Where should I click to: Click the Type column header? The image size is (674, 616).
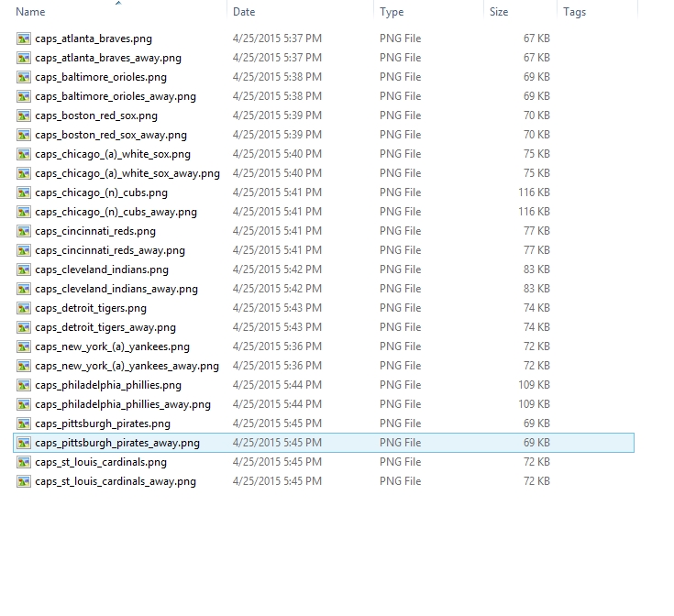coord(392,12)
